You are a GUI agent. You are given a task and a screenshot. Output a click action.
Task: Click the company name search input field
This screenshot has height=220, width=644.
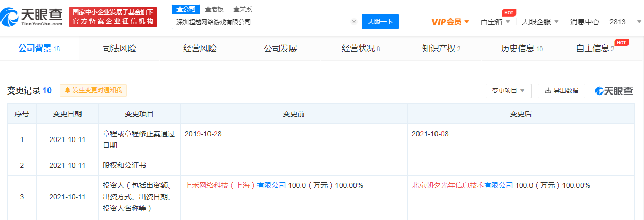click(x=261, y=22)
